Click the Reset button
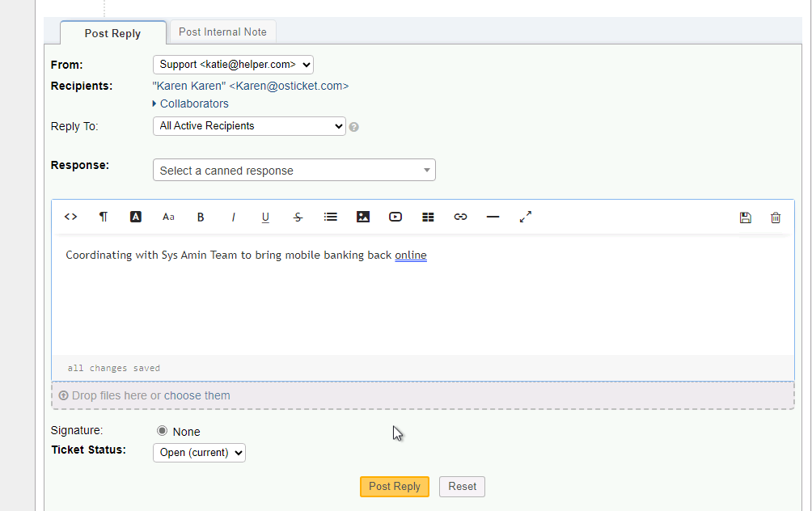812x511 pixels. pos(462,487)
